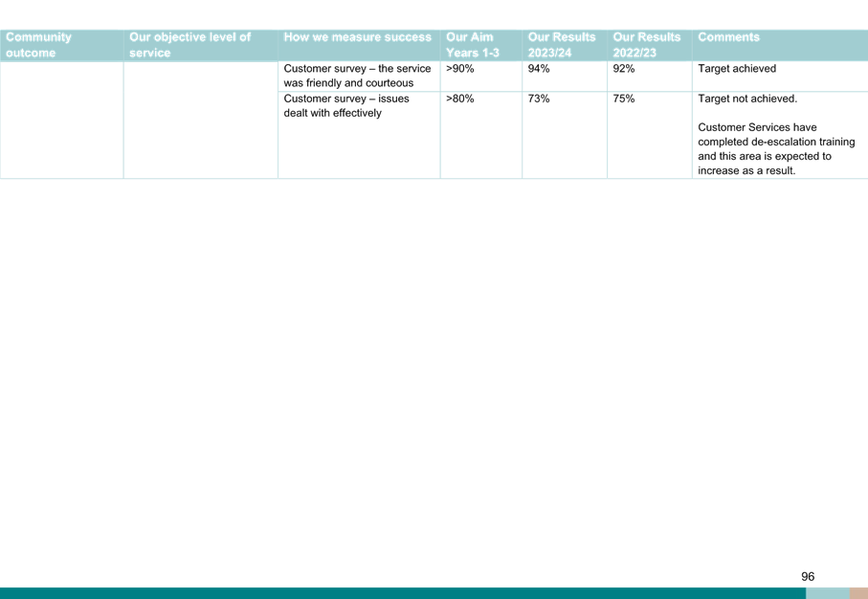Click the "Target achieved" comment
Screen dimensions: 868x599
pyautogui.click(x=737, y=69)
